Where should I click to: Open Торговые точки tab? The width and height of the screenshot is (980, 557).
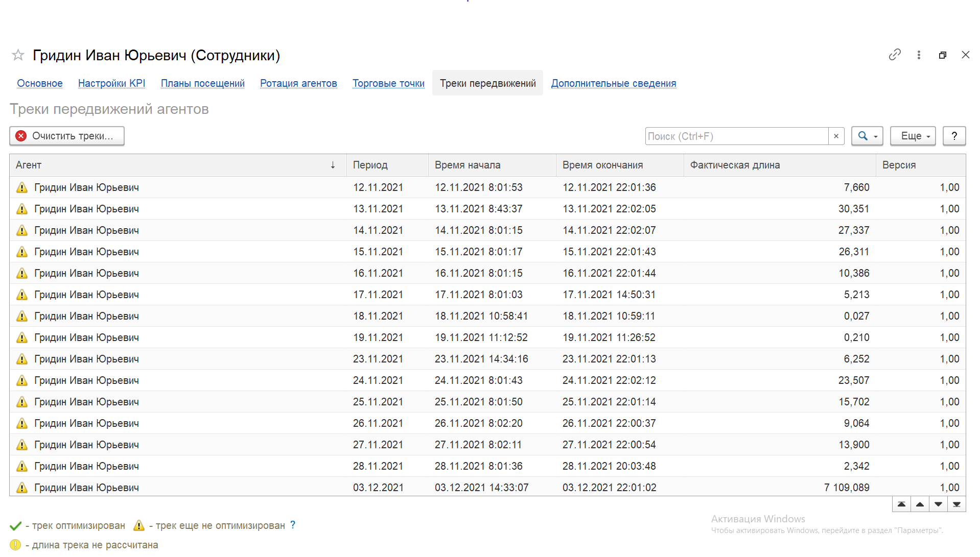(388, 83)
